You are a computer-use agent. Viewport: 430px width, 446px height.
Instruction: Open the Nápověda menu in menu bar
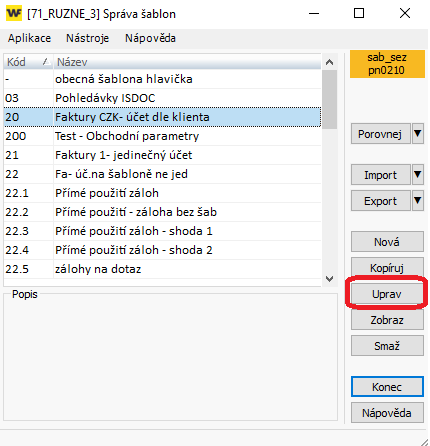pos(150,38)
